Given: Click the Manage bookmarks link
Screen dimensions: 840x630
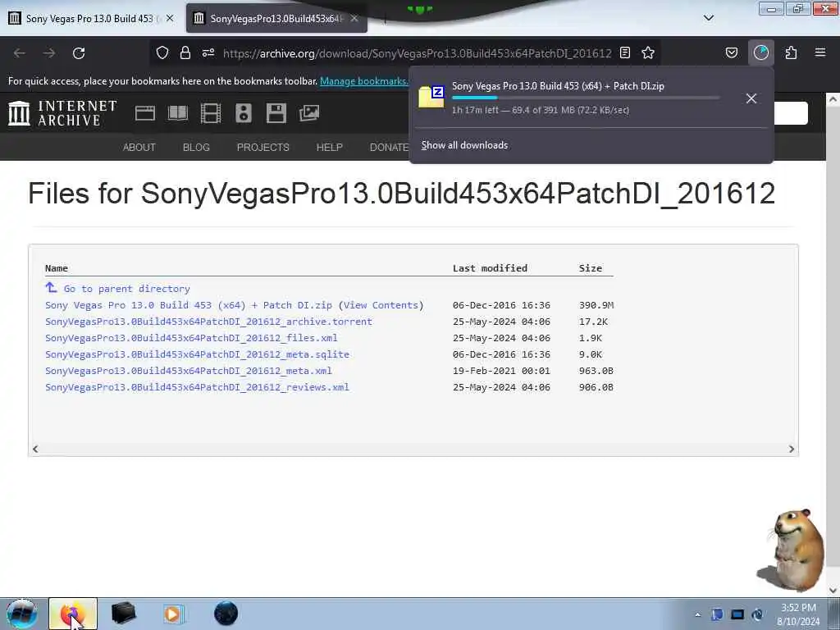Looking at the screenshot, I should pyautogui.click(x=363, y=81).
